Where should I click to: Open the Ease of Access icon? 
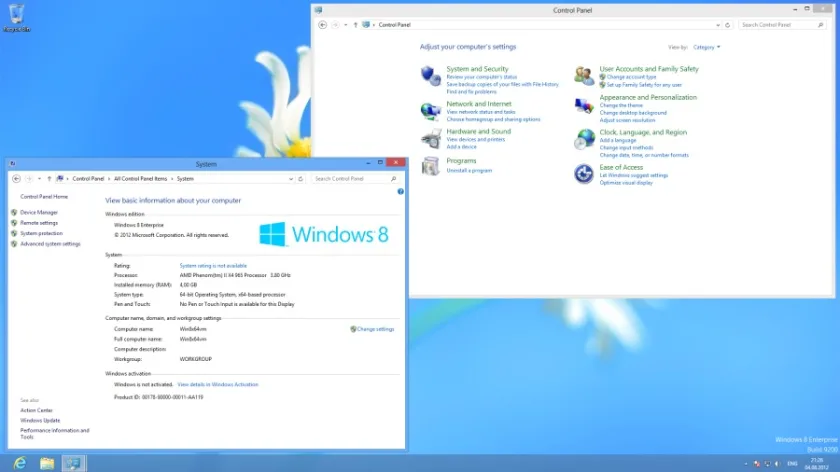tap(583, 174)
